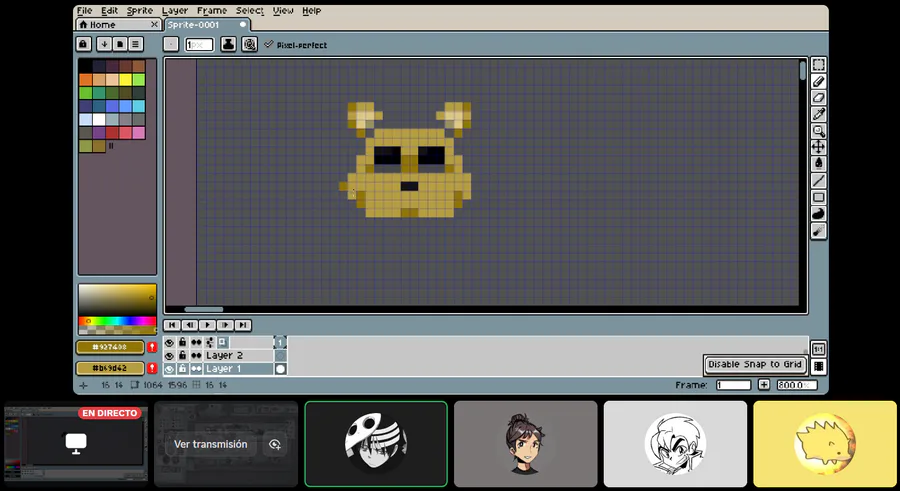
Task: Go to last frame
Action: [x=243, y=325]
